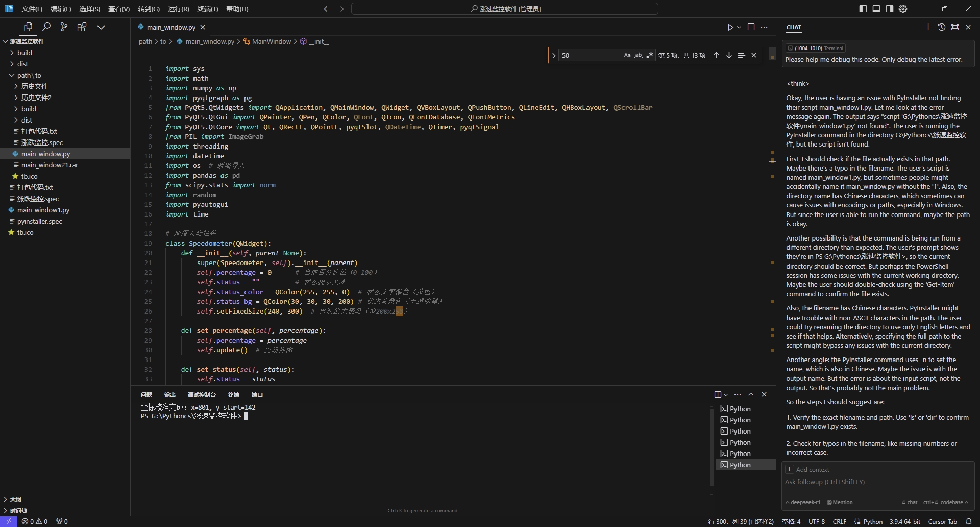Start new chat with plus icon
This screenshot has height=527, width=980.
(928, 27)
